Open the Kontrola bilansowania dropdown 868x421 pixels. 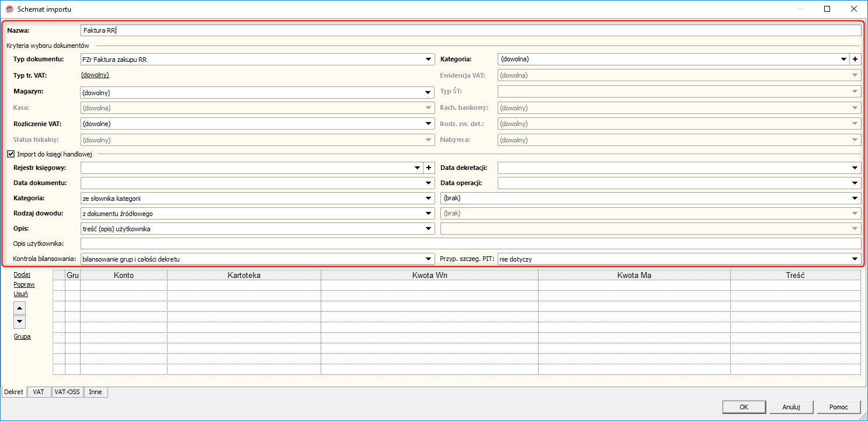click(x=428, y=259)
